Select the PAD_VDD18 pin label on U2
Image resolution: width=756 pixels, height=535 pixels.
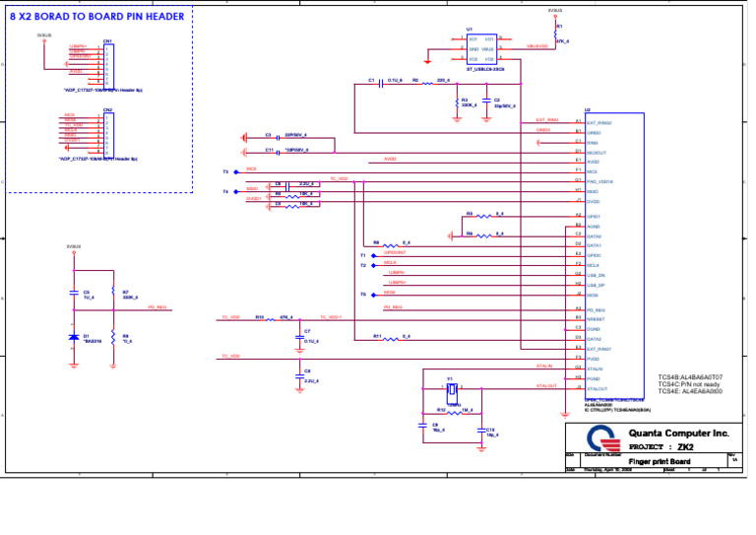[x=599, y=182]
